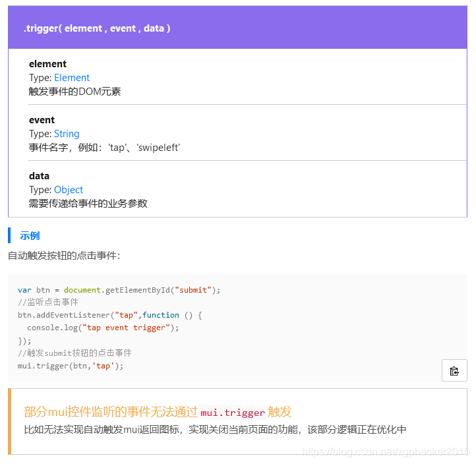Click the warning text starting 比如无法实现

coord(215,430)
